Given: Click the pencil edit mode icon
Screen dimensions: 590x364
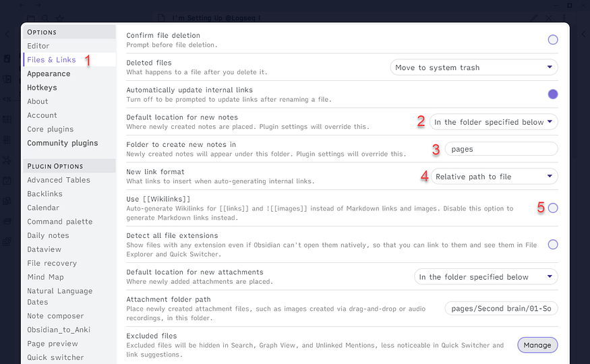Looking at the screenshot, I should (533, 18).
